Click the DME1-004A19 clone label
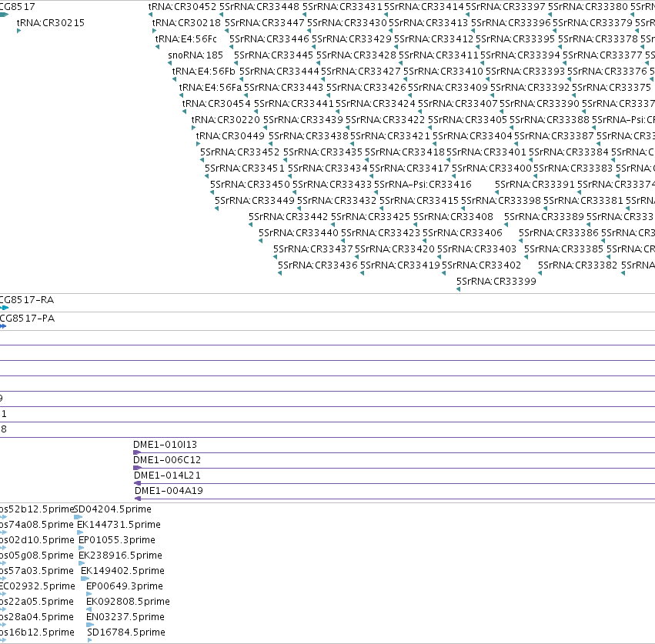The width and height of the screenshot is (655, 644). pyautogui.click(x=169, y=491)
